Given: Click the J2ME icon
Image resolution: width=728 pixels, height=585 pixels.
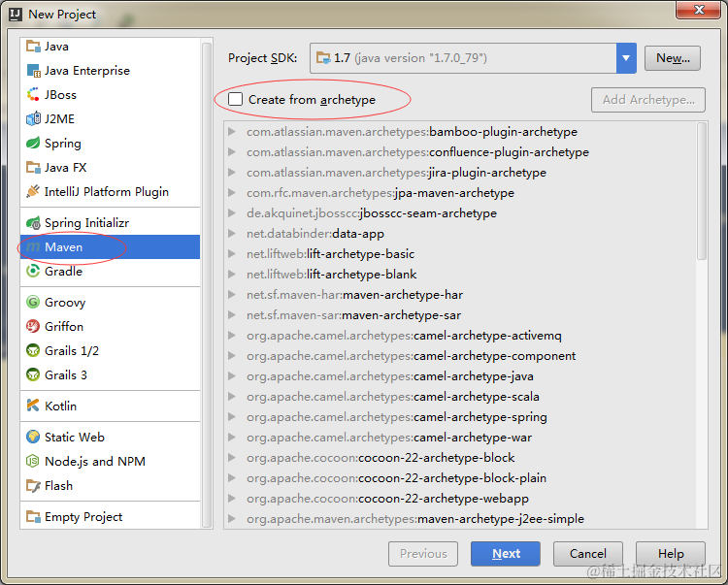Looking at the screenshot, I should click(x=33, y=118).
